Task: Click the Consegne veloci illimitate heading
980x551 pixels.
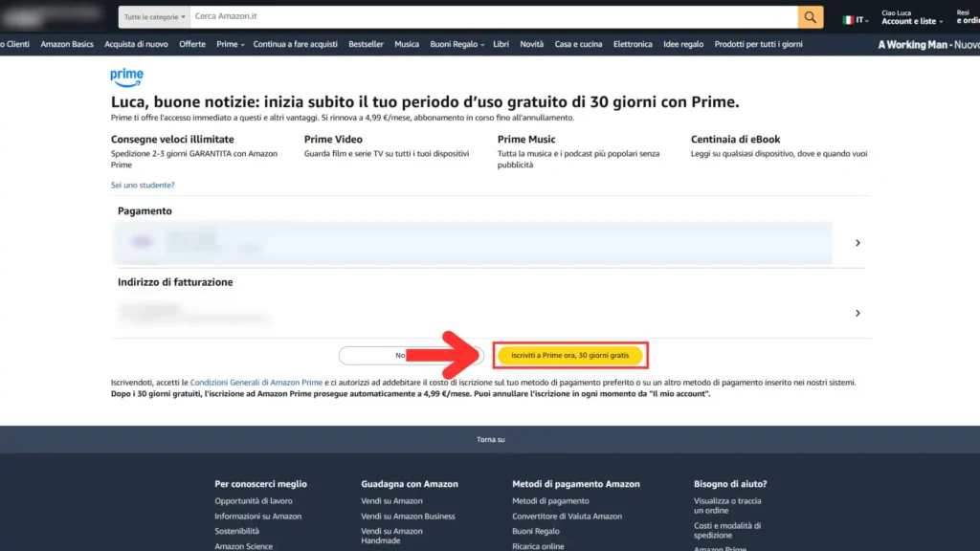Action: click(172, 140)
